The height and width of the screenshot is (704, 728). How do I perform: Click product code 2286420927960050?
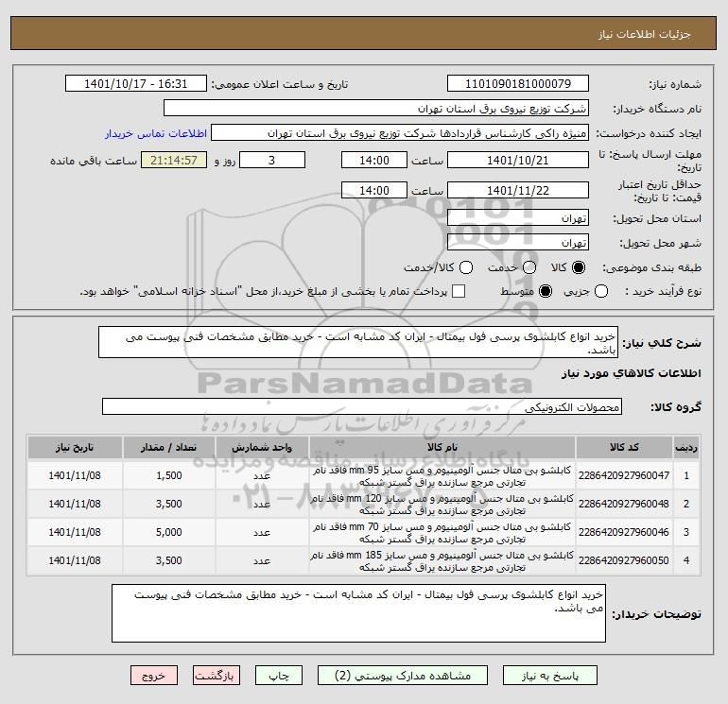624,560
